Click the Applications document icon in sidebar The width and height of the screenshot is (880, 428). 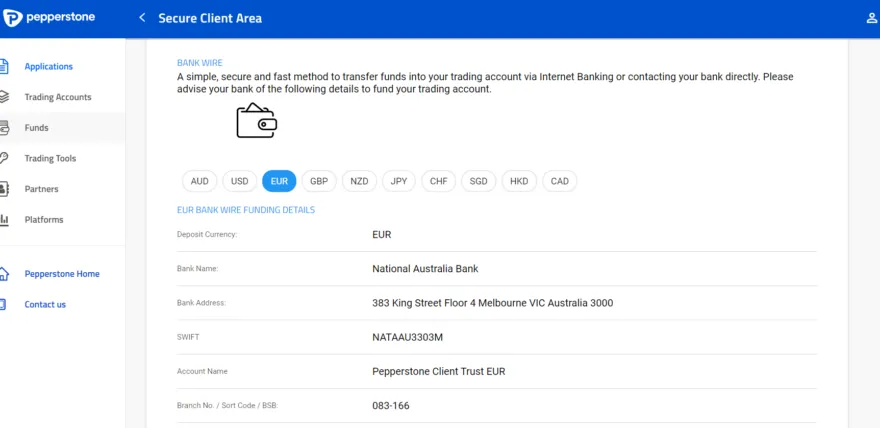click(4, 67)
